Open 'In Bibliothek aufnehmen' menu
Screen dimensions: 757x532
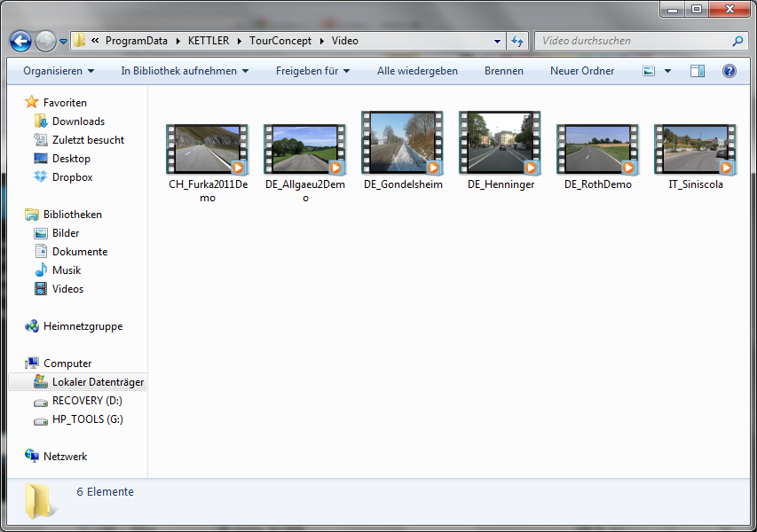[185, 71]
